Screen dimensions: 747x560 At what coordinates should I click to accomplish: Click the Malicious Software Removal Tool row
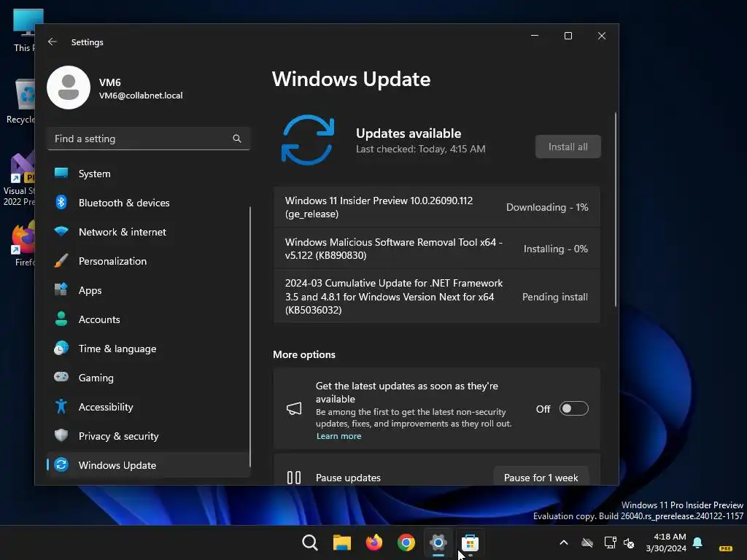coord(436,249)
